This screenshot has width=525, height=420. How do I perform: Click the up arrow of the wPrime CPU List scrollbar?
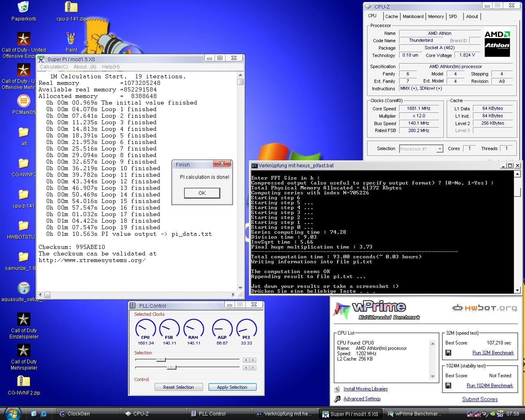point(432,343)
